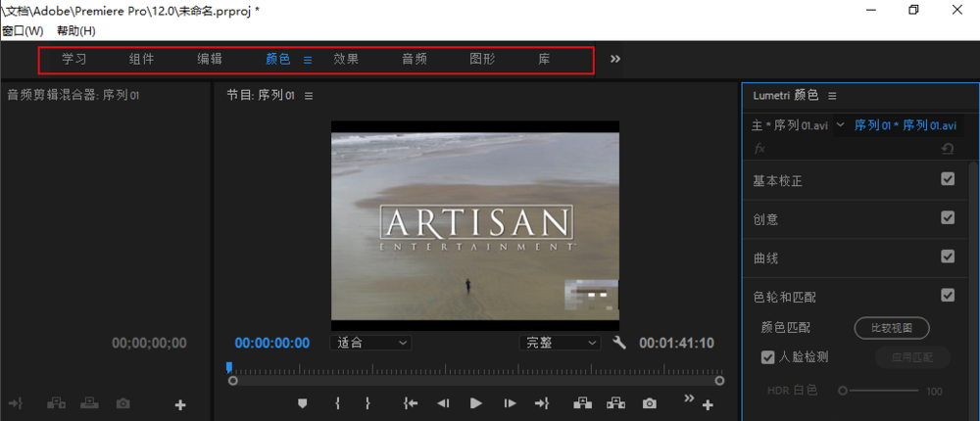Step forward one frame
The height and width of the screenshot is (421, 980).
coord(510,402)
